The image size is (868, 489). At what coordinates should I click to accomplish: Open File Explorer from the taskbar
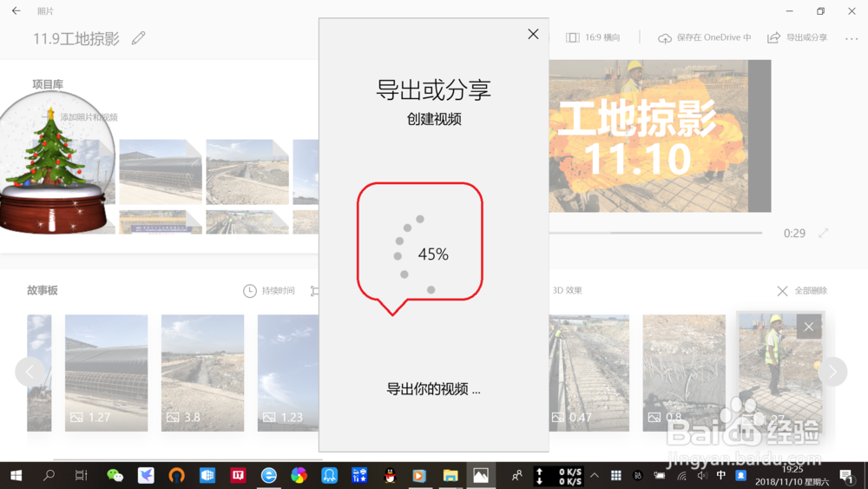click(450, 475)
